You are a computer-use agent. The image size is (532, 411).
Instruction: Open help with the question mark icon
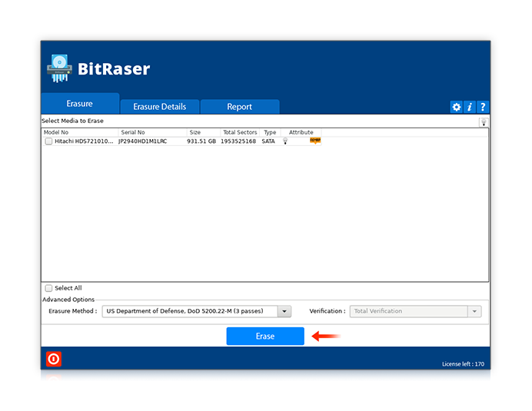[x=483, y=107]
